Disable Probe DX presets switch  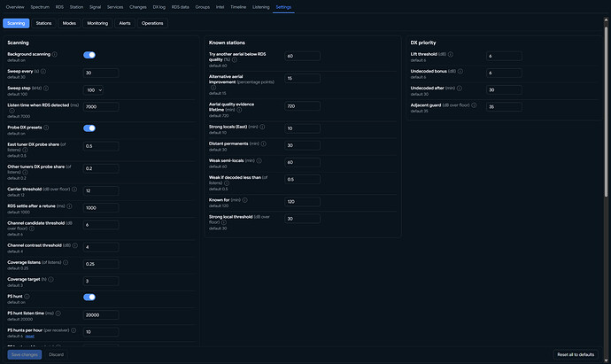[x=89, y=128]
